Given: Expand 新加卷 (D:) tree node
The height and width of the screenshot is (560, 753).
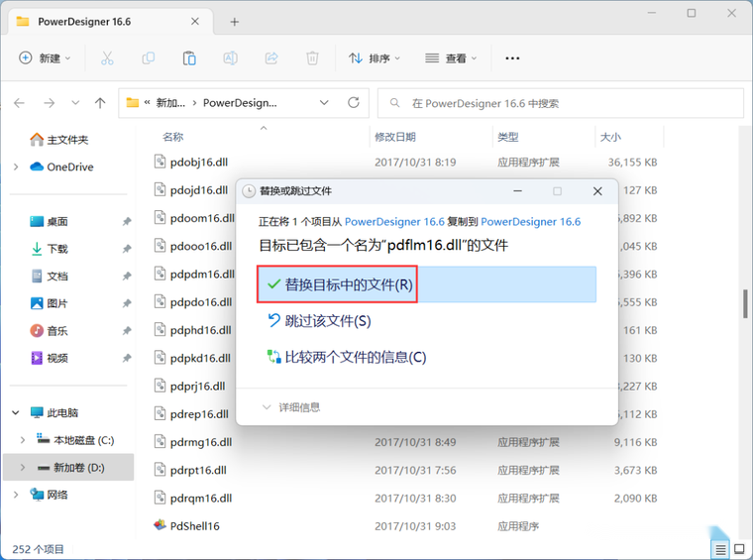Looking at the screenshot, I should (23, 467).
